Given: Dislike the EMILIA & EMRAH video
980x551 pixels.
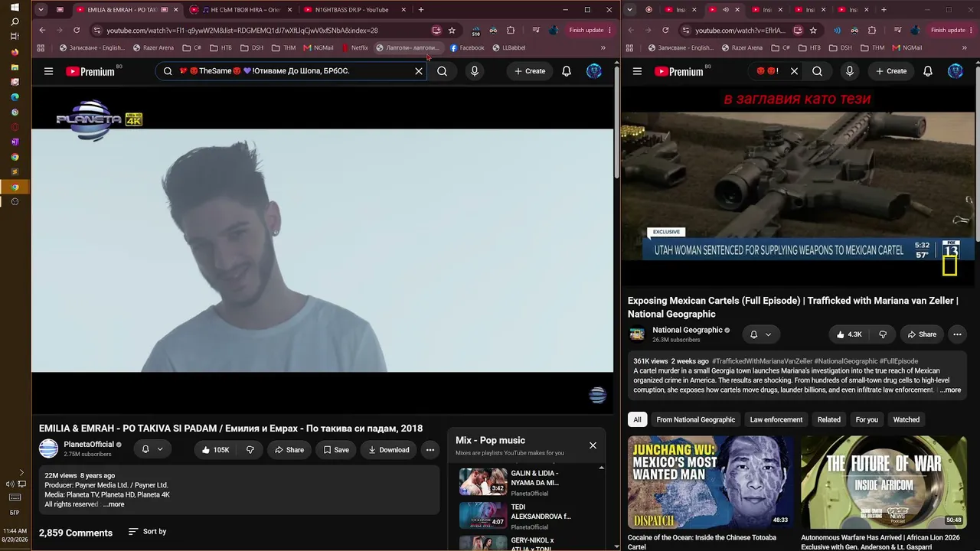Looking at the screenshot, I should pos(250,450).
